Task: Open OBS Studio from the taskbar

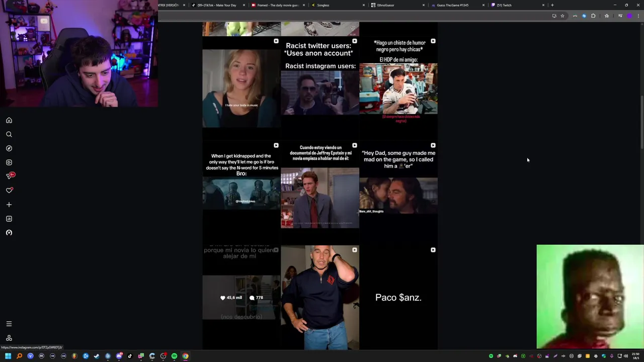Action: coord(163,356)
